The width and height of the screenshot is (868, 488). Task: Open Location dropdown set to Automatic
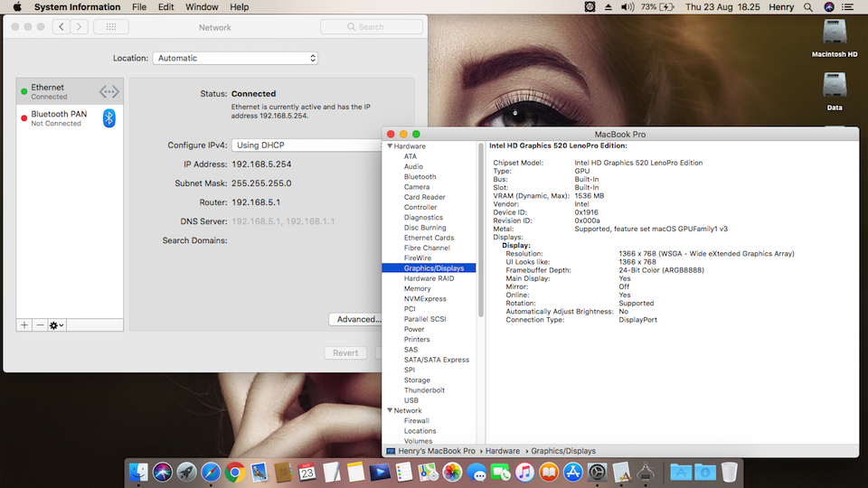[235, 58]
